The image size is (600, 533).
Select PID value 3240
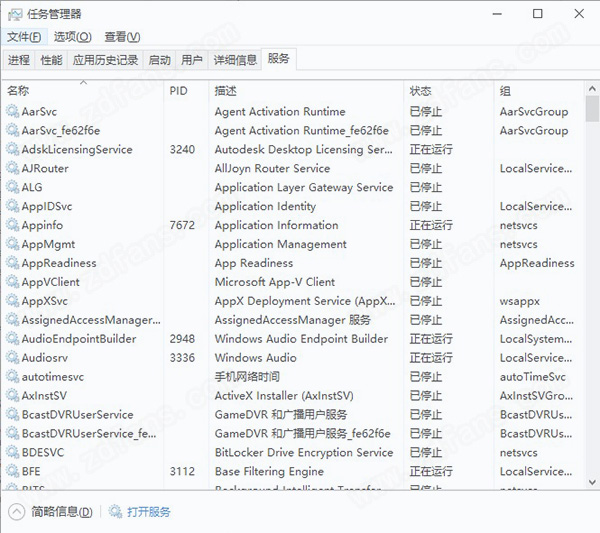[182, 149]
